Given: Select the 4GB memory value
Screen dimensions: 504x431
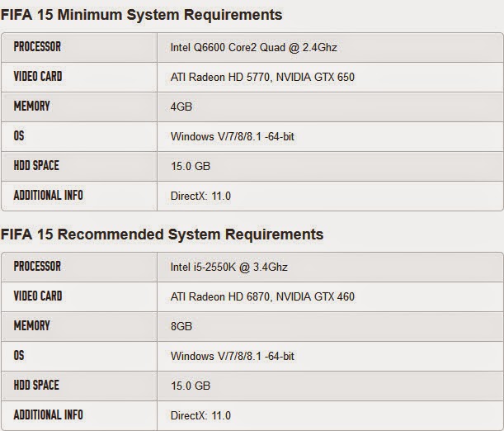Looking at the screenshot, I should (x=181, y=107).
